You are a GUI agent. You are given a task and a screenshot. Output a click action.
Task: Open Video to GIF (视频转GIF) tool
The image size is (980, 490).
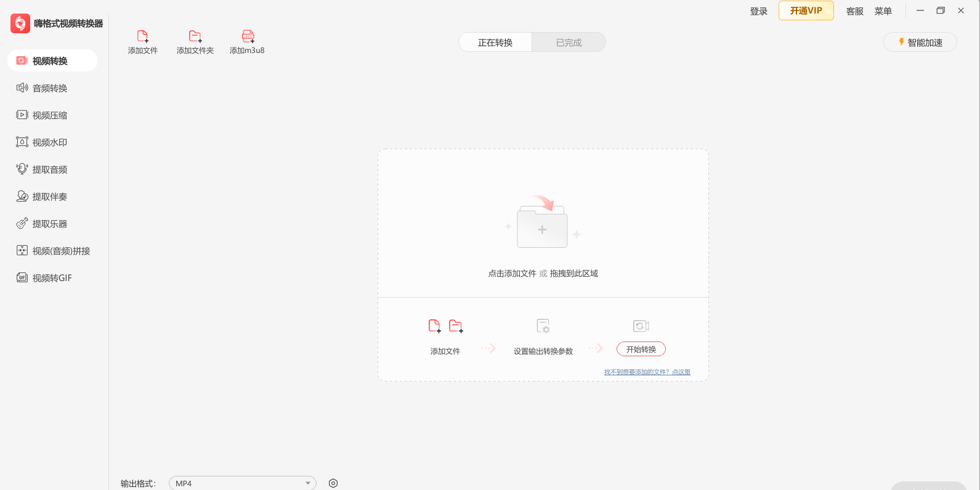pyautogui.click(x=52, y=278)
